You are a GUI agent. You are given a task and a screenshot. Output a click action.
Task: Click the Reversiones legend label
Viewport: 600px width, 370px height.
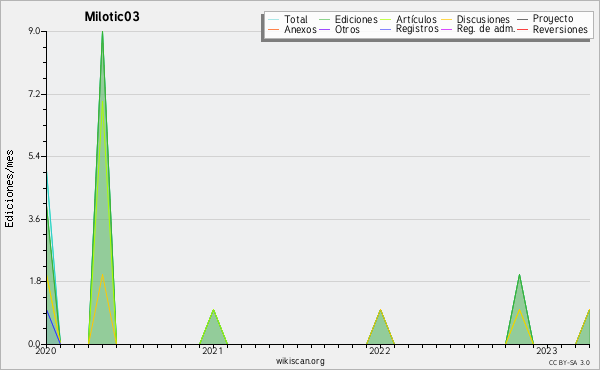click(560, 29)
